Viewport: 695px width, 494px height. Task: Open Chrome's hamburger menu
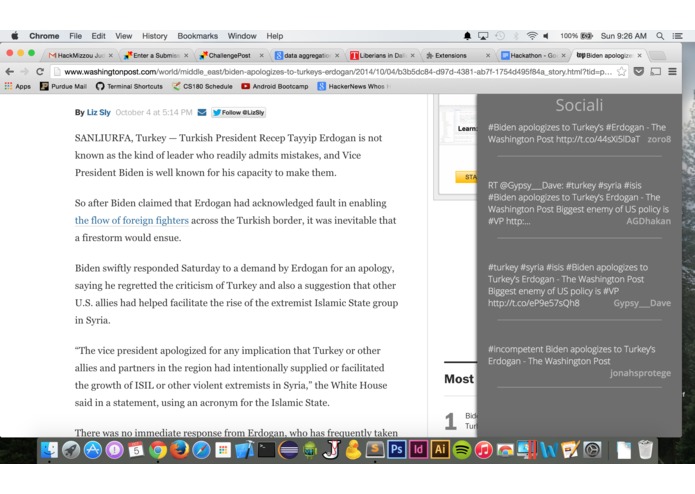pos(672,71)
